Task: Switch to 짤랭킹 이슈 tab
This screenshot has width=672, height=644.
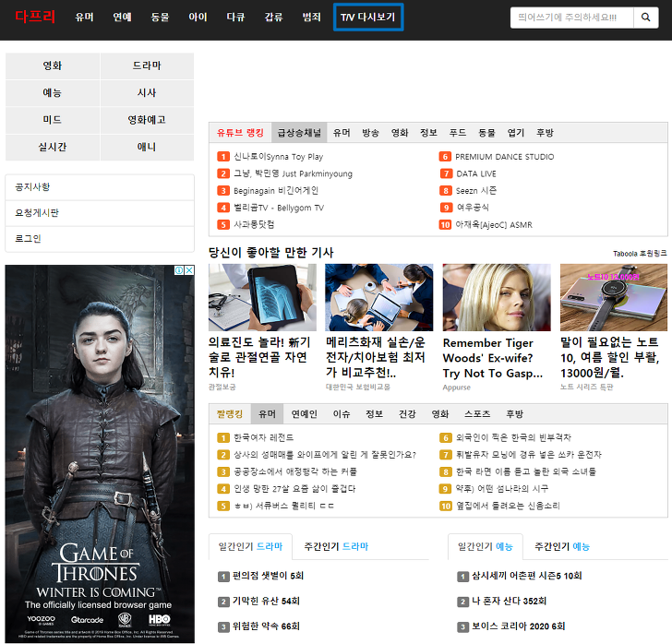Action: (342, 414)
